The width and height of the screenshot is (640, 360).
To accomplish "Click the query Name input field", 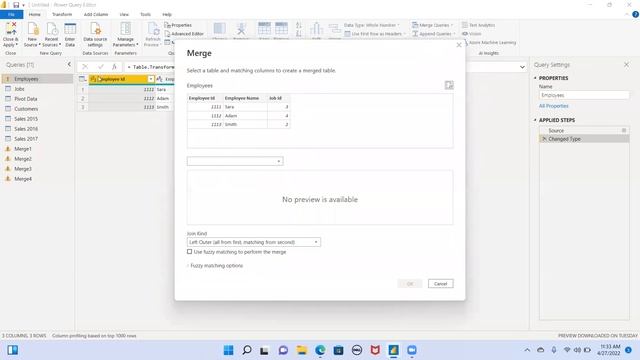I will pyautogui.click(x=584, y=95).
